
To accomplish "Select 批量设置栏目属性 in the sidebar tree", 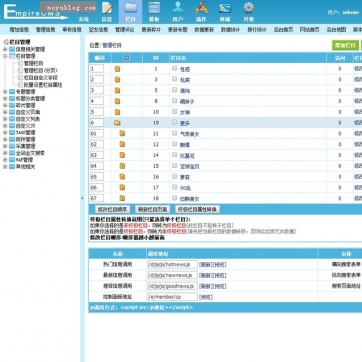I will click(x=43, y=85).
